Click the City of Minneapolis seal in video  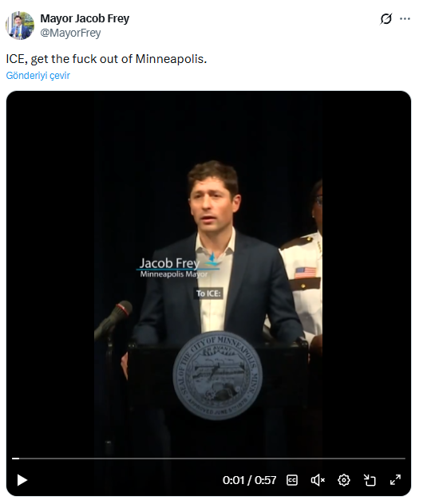pyautogui.click(x=217, y=376)
